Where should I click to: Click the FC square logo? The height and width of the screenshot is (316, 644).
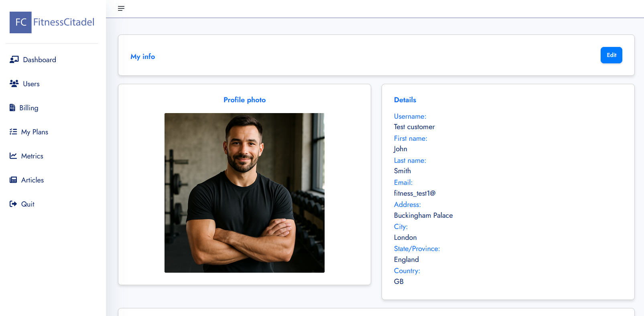pos(20,22)
